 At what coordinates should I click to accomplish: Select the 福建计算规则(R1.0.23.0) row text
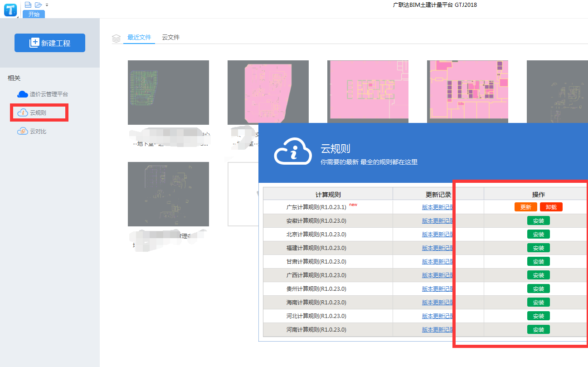click(x=316, y=248)
